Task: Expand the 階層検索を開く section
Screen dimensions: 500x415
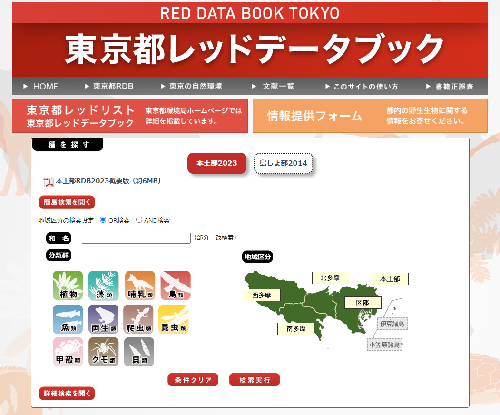Action: (67, 202)
